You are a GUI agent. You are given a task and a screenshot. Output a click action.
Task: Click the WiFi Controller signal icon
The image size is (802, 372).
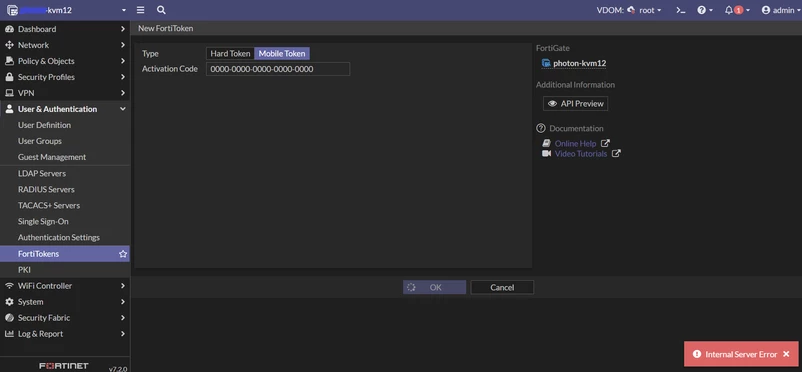[9, 286]
